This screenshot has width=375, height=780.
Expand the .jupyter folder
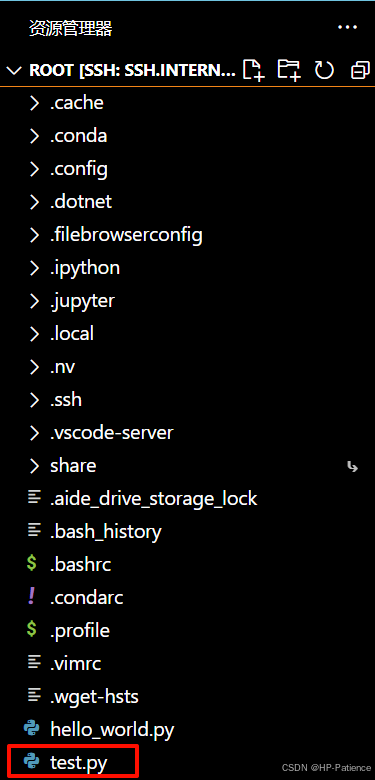point(188,301)
